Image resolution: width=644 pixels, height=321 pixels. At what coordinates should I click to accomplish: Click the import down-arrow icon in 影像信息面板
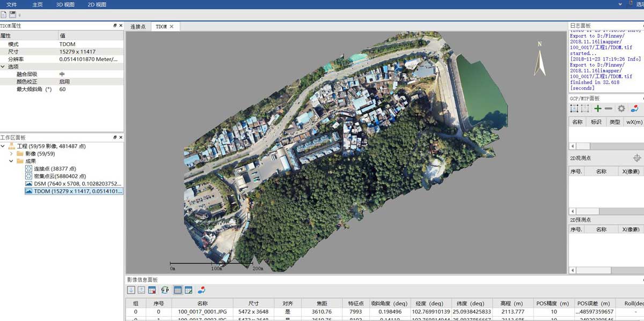tap(131, 290)
